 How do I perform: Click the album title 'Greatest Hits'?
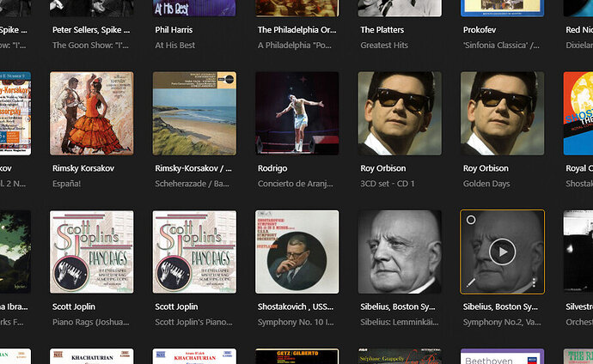click(384, 45)
